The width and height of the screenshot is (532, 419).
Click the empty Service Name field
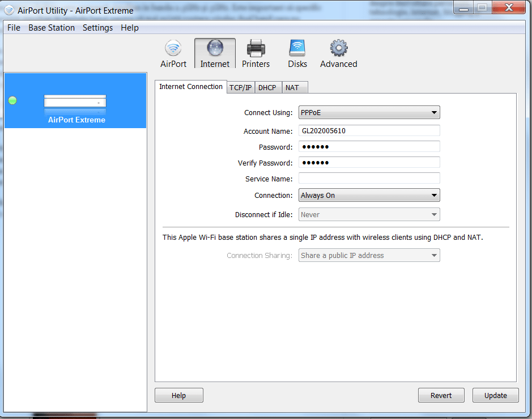point(369,179)
